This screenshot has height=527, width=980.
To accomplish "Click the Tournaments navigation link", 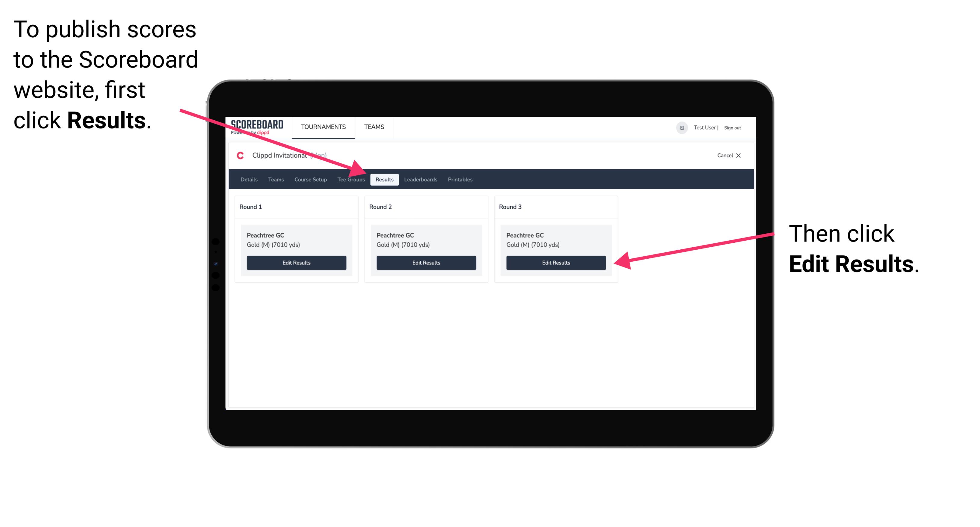I will [323, 127].
